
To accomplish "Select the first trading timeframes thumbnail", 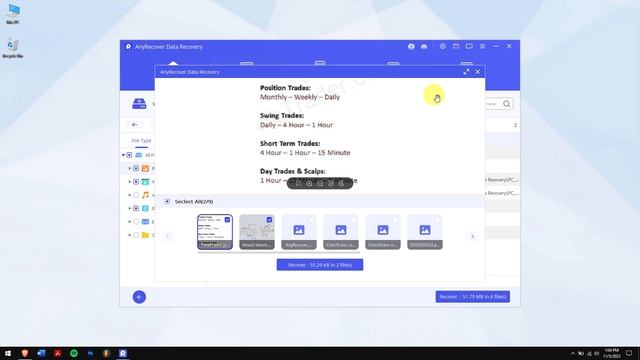I will [215, 232].
